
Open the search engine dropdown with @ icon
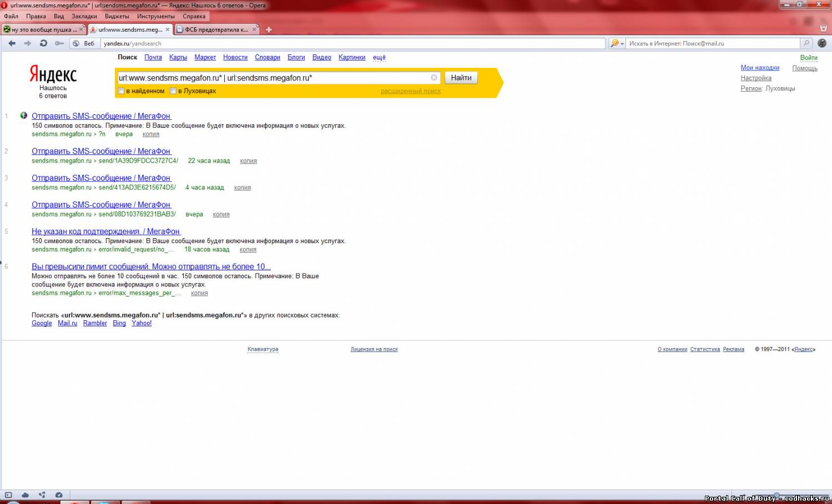(x=617, y=43)
